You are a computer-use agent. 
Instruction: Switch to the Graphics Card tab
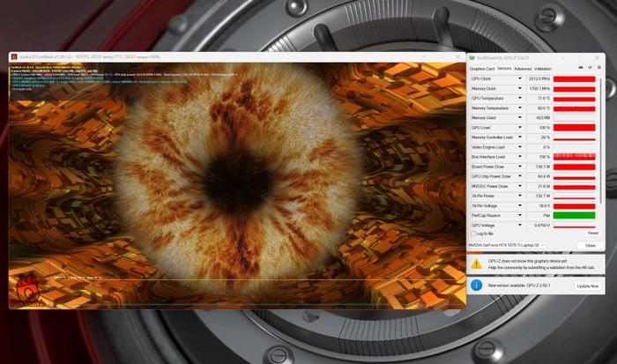[x=481, y=69]
